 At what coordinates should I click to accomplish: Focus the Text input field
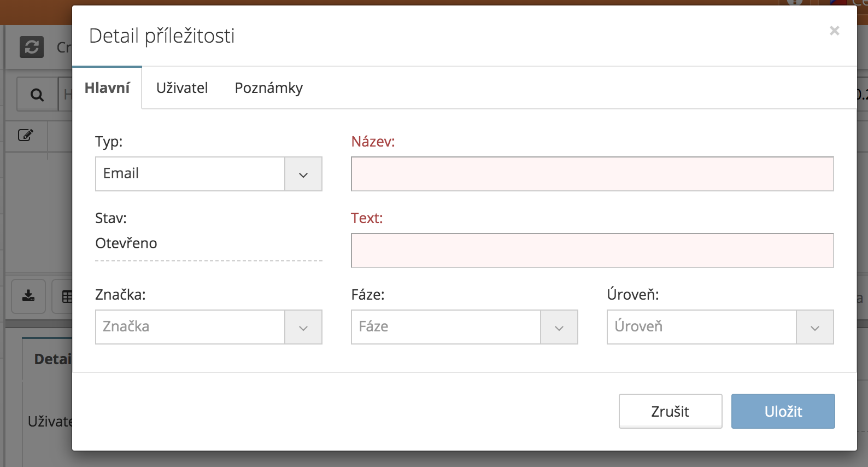[x=593, y=250]
